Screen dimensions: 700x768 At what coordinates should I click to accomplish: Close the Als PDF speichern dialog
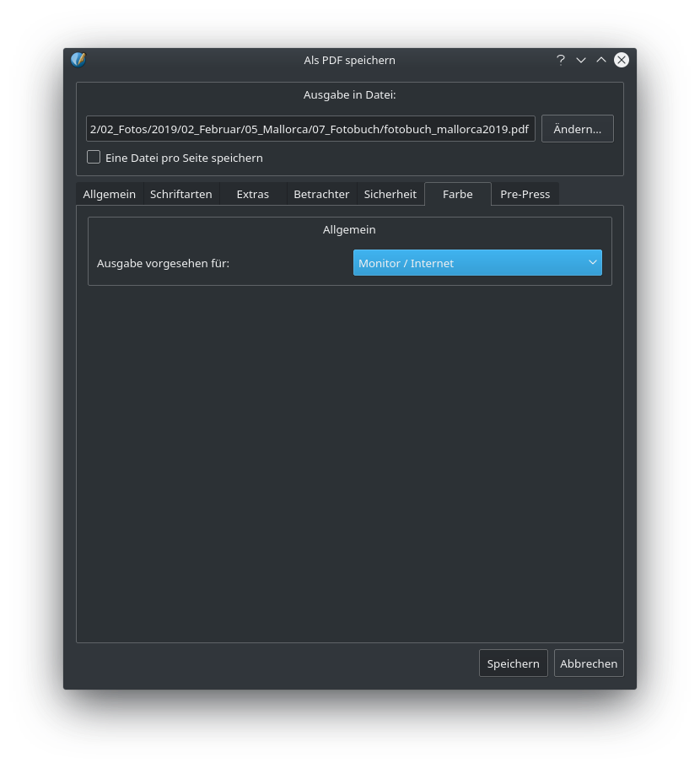click(622, 60)
